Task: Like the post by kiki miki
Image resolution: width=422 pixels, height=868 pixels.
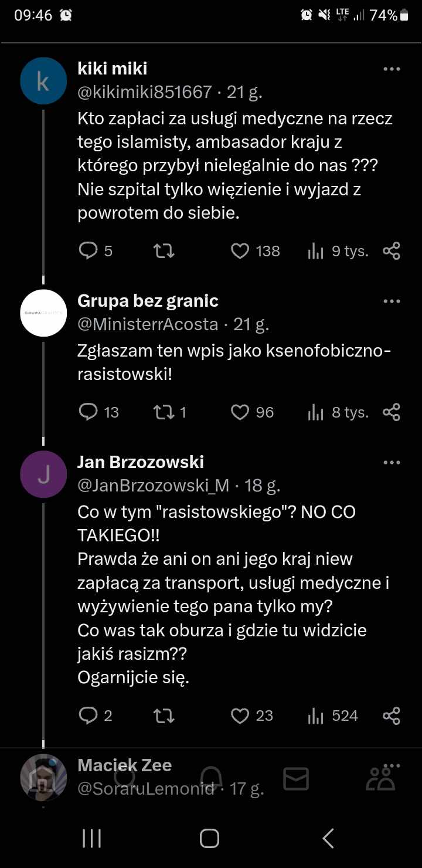Action: click(240, 251)
